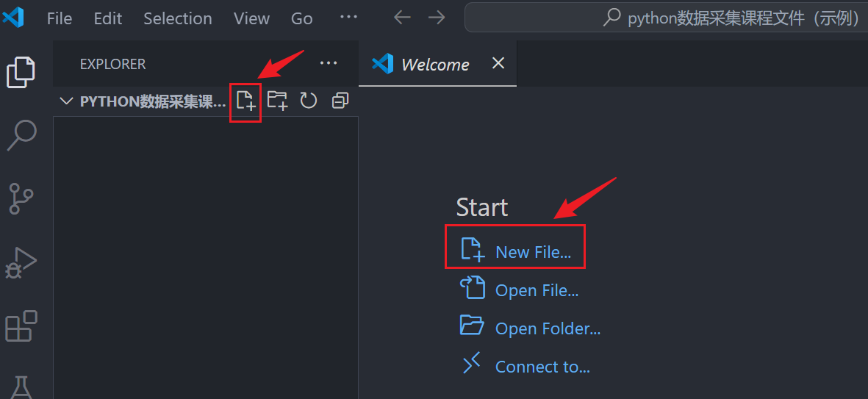Click the New Folder icon in Explorer header
This screenshot has height=399, width=868.
[x=277, y=101]
